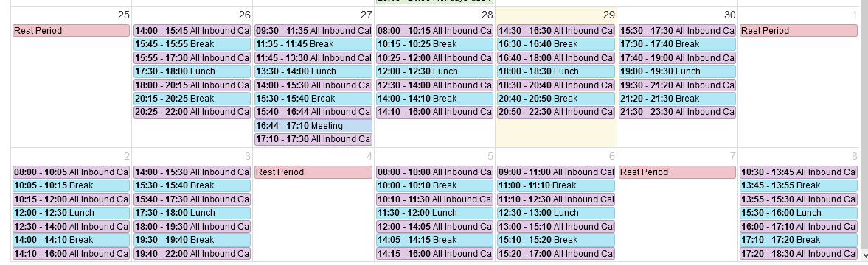Click the day number 27 header
This screenshot has width=868, height=265.
click(366, 15)
